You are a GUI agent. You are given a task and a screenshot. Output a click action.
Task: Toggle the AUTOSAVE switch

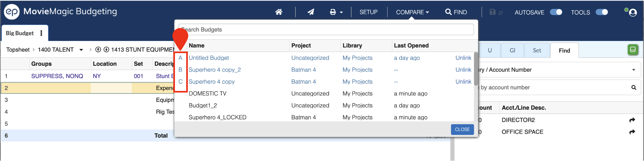[x=556, y=12]
